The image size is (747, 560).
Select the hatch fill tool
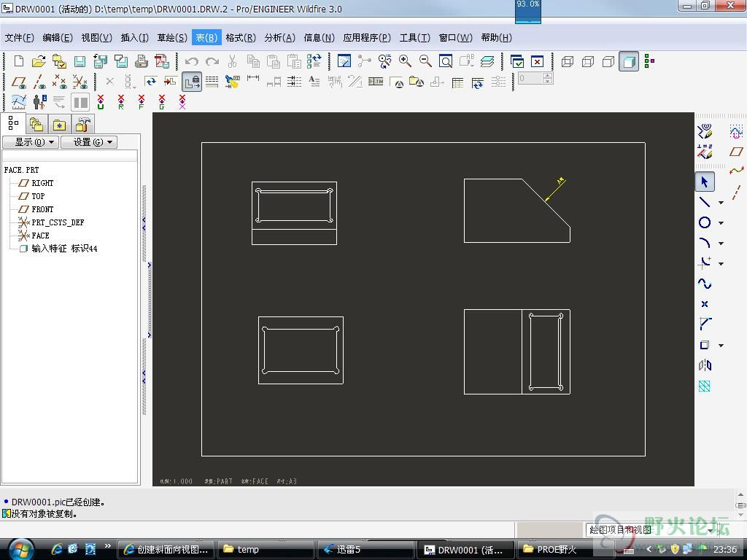tap(705, 386)
